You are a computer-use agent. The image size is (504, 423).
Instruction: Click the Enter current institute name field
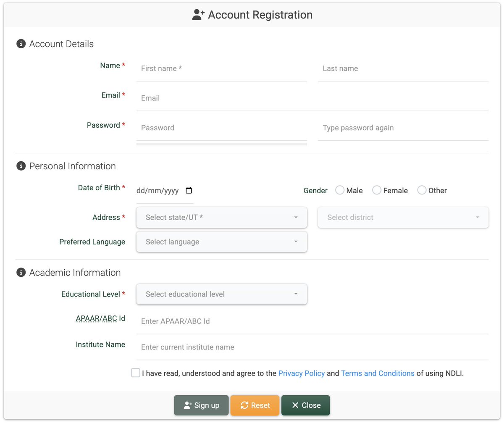(x=312, y=347)
